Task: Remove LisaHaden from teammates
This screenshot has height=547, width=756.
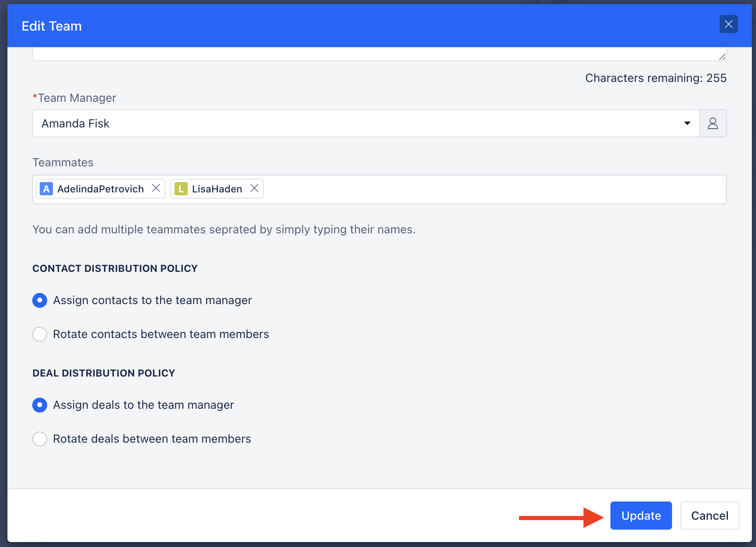Action: [254, 188]
